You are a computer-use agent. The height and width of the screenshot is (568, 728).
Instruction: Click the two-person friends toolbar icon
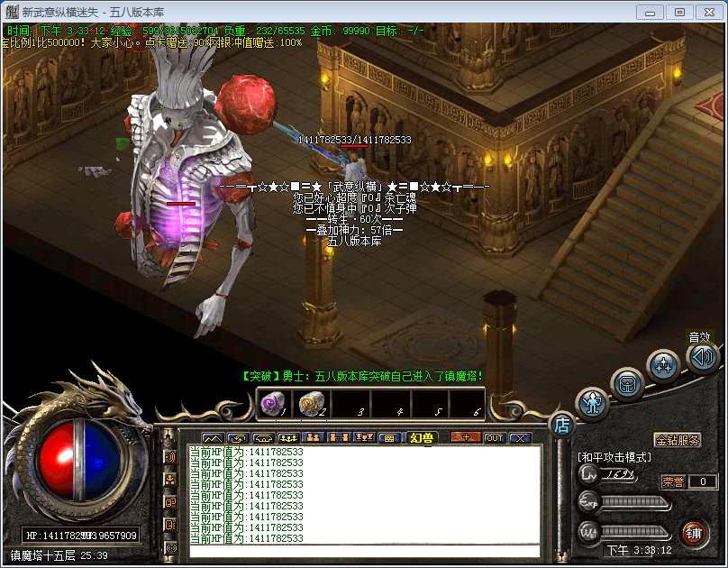tap(314, 437)
